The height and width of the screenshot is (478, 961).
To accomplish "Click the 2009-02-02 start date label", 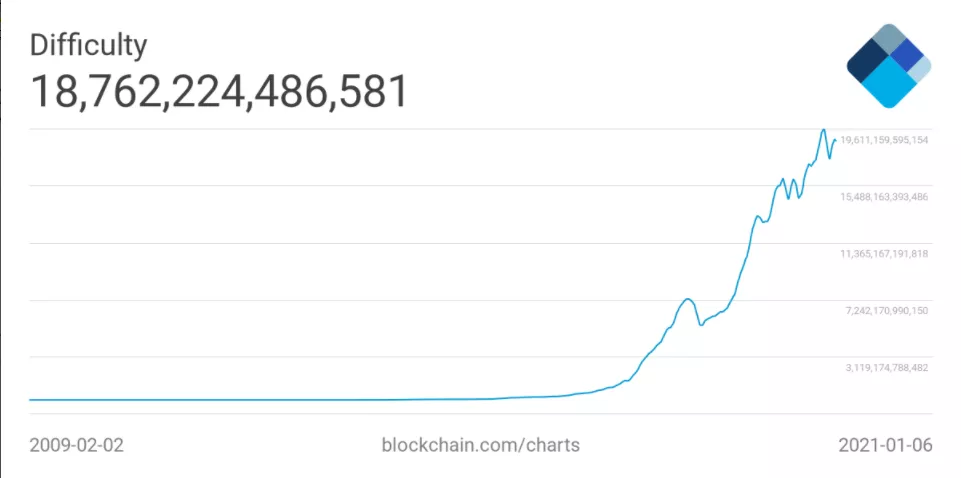I will (76, 444).
